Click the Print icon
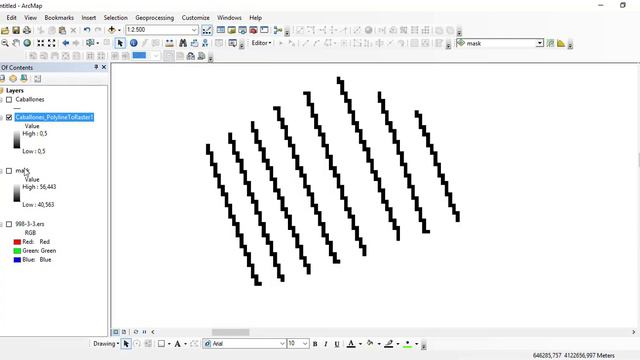The height and width of the screenshot is (360, 640). click(x=27, y=30)
